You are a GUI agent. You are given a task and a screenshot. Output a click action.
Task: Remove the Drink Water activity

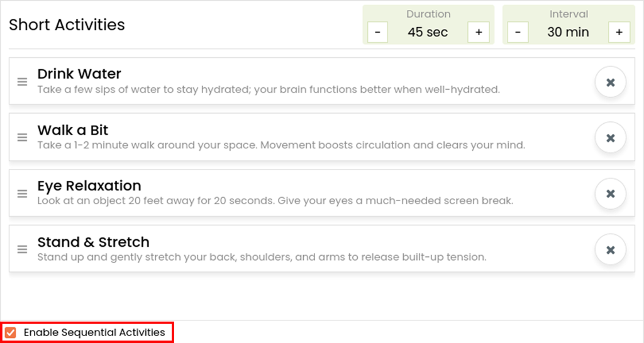(610, 82)
